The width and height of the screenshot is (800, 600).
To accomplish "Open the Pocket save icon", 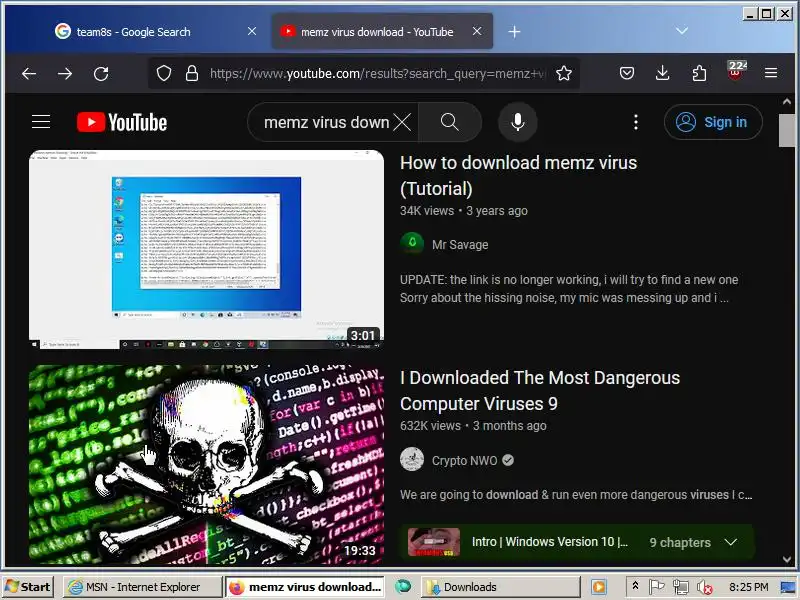I will click(x=627, y=73).
